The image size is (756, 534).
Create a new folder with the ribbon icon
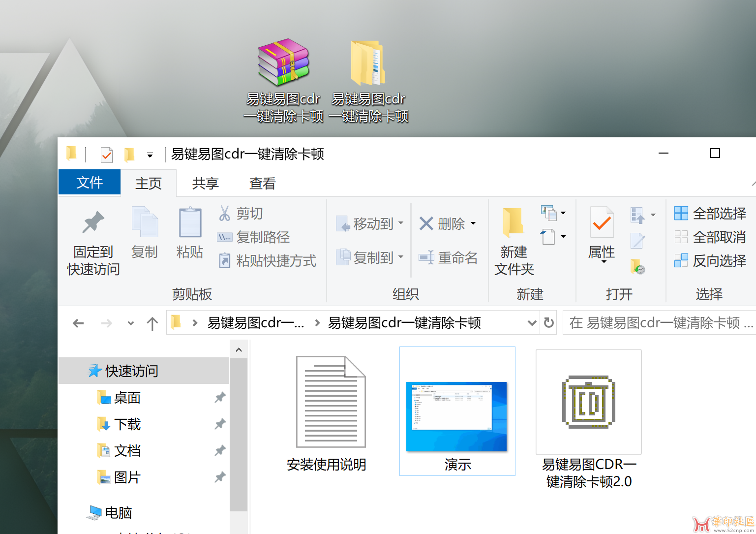coord(514,223)
